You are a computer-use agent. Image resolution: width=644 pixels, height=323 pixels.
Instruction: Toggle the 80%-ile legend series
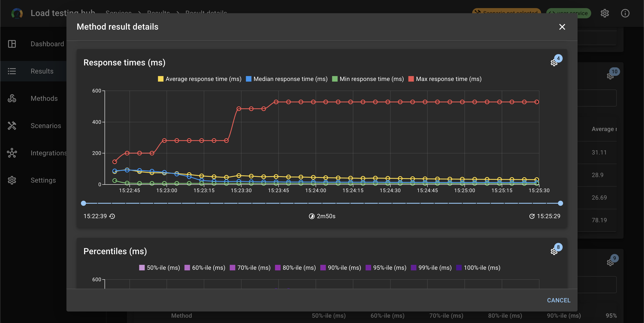295,268
